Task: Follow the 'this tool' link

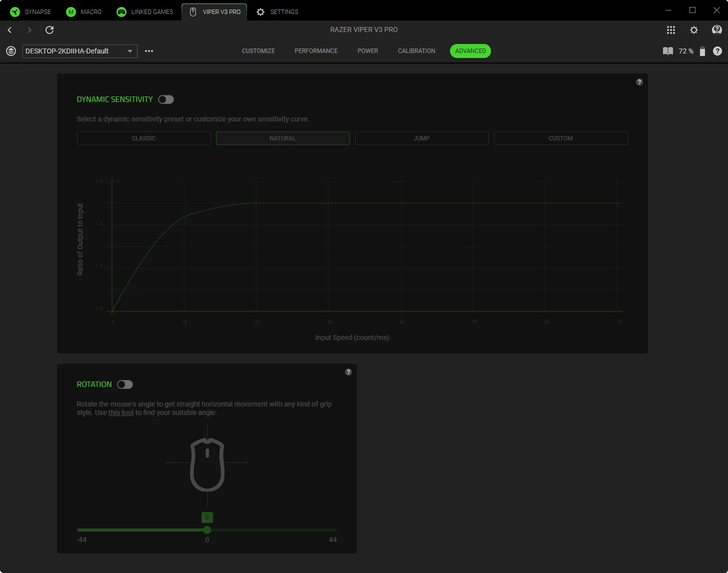Action: pyautogui.click(x=121, y=412)
